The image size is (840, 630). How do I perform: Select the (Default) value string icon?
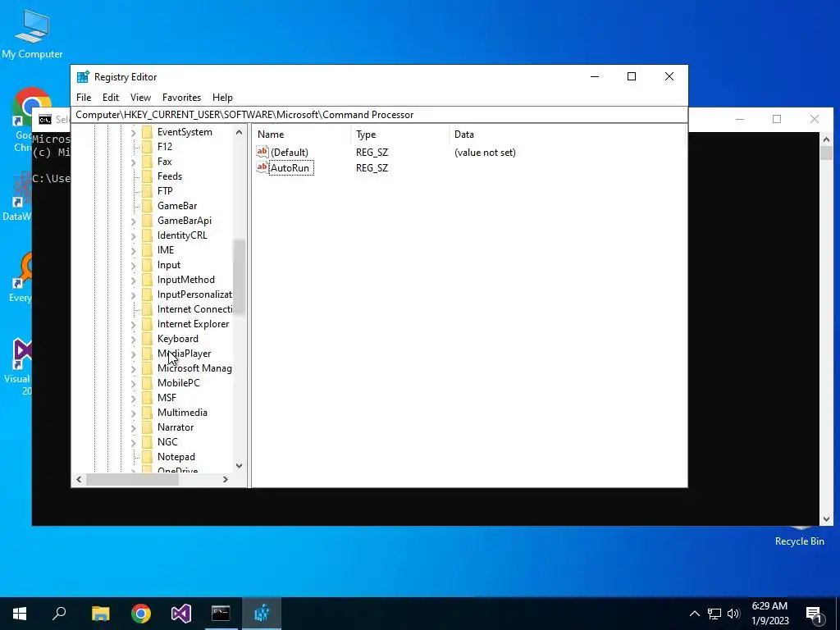coord(262,152)
